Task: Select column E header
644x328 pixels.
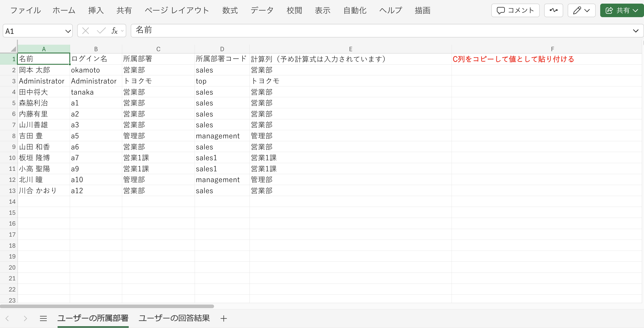Action: coord(351,49)
